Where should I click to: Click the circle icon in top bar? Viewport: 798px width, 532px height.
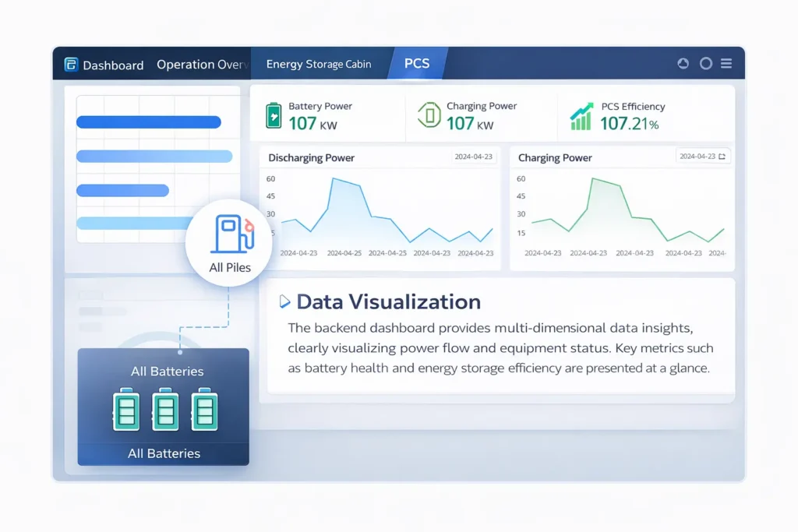click(706, 64)
